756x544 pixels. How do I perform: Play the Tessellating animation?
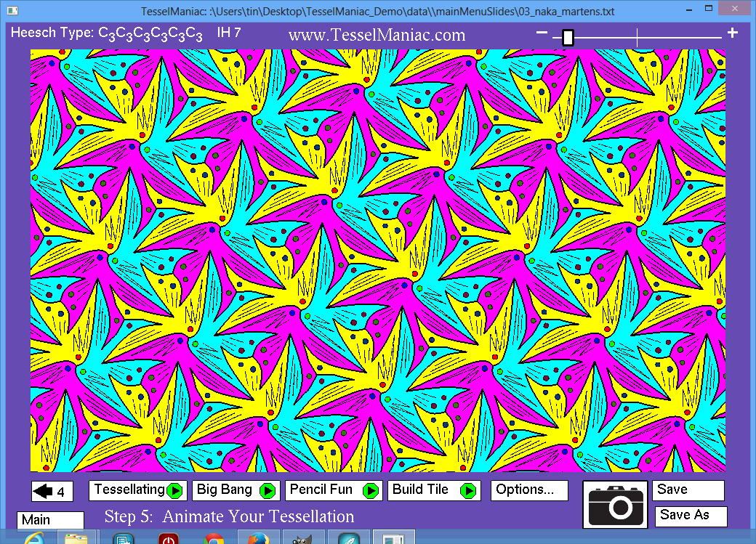(x=138, y=490)
